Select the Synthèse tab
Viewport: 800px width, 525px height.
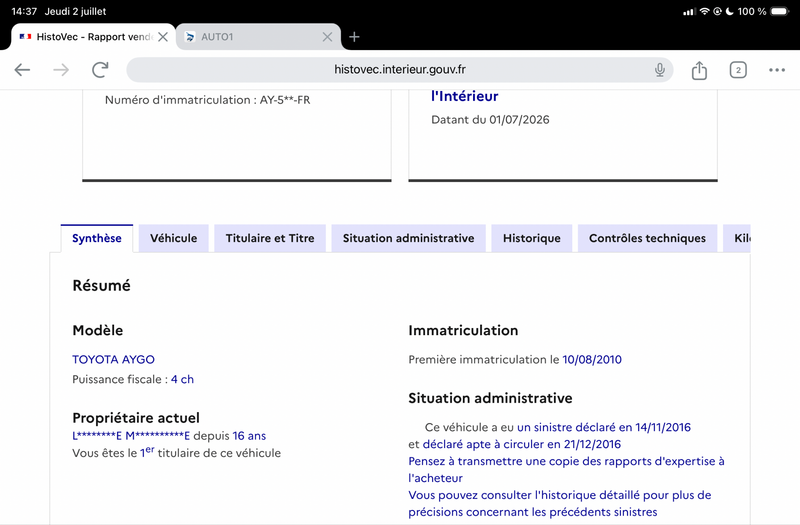point(97,238)
